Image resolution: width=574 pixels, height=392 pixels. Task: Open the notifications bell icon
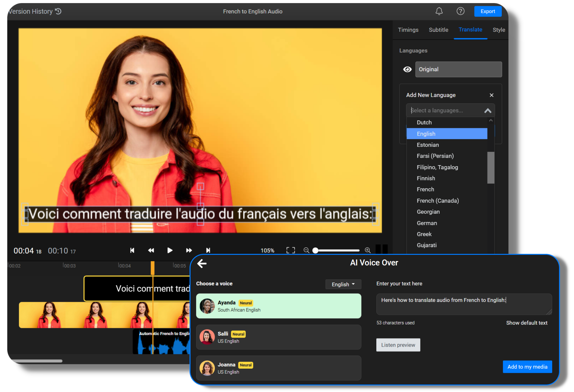coord(439,11)
